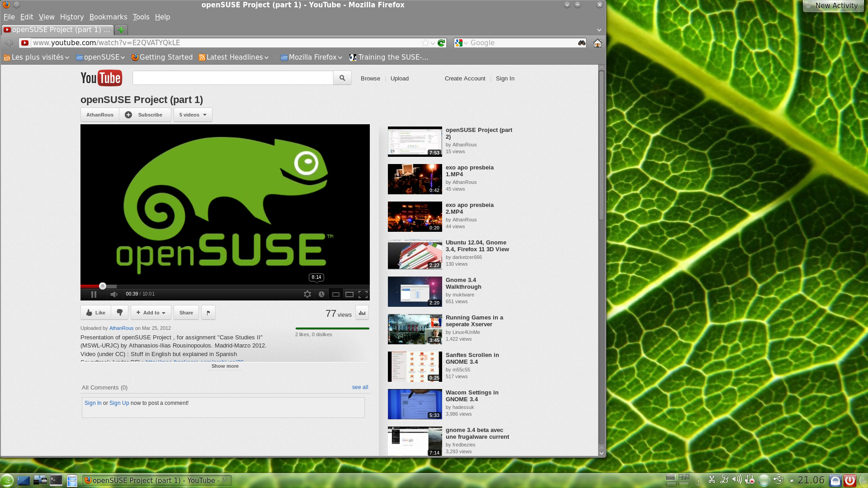Open the File menu

tap(9, 17)
